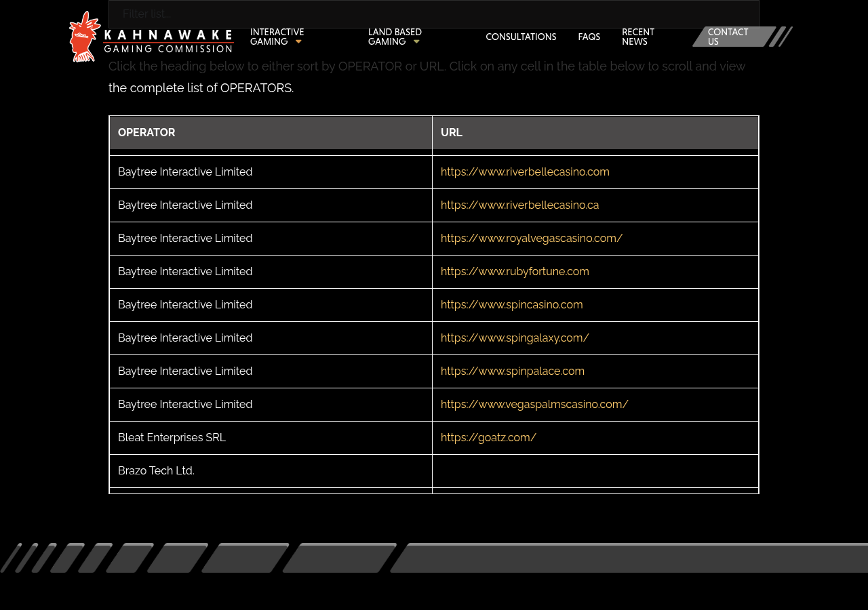Screen dimensions: 868x610
Task: Follow the goatz.com link
Action: pos(488,438)
